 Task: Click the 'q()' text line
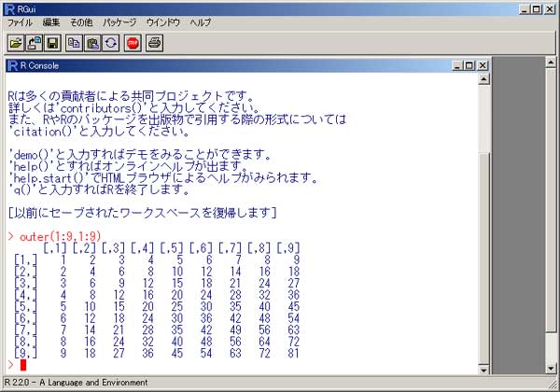click(x=99, y=189)
